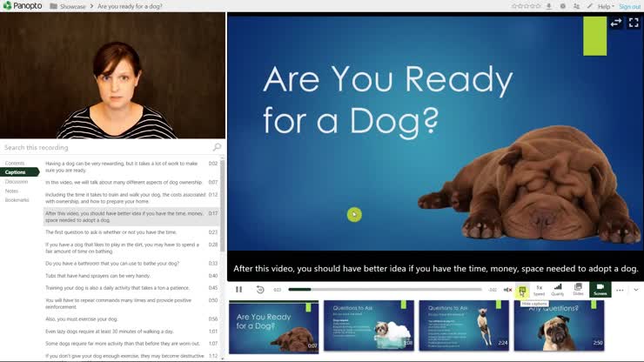Click caption 'In this video, we will talk'
The width and height of the screenshot is (644, 362).
(131, 182)
